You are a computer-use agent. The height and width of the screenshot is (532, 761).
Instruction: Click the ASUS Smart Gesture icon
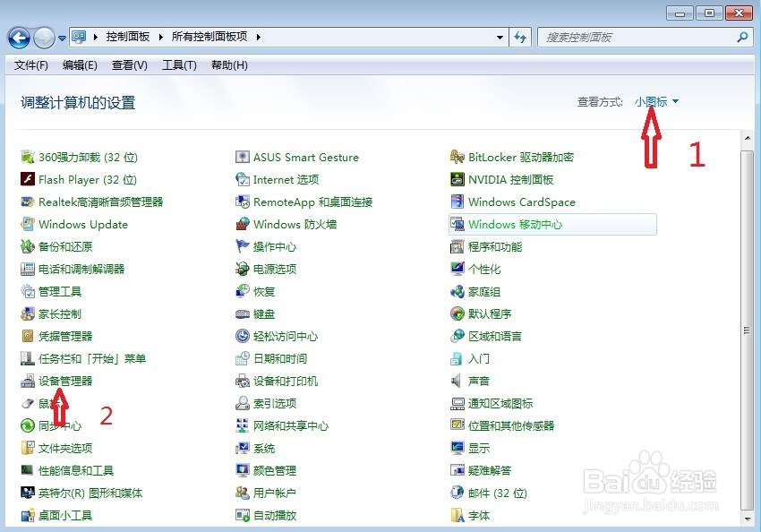click(x=243, y=157)
